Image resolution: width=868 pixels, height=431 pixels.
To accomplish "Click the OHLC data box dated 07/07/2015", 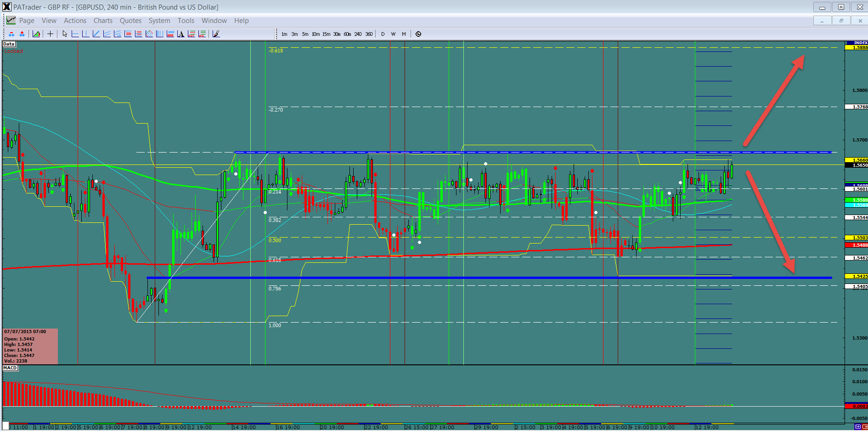I will coord(30,346).
